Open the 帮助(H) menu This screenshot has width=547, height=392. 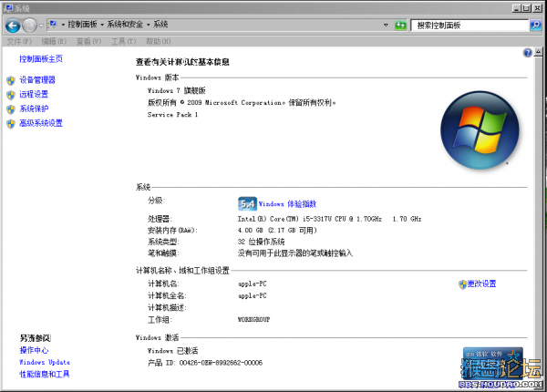point(159,42)
